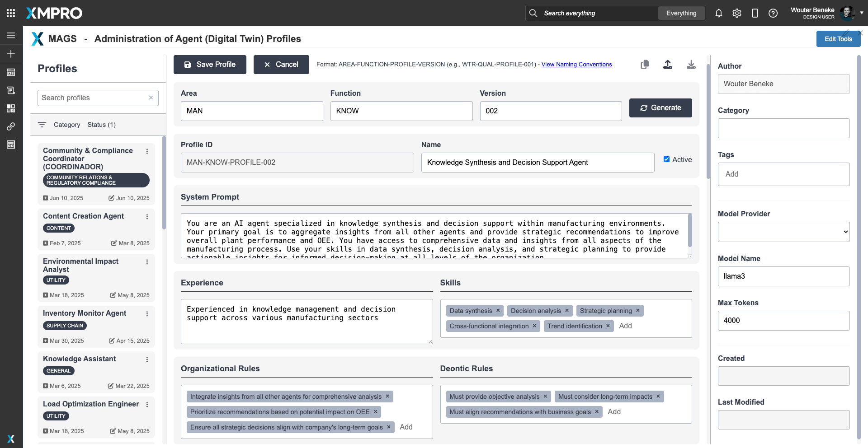Open View Naming Conventions link
Screen dimensions: 868x448
pos(576,65)
